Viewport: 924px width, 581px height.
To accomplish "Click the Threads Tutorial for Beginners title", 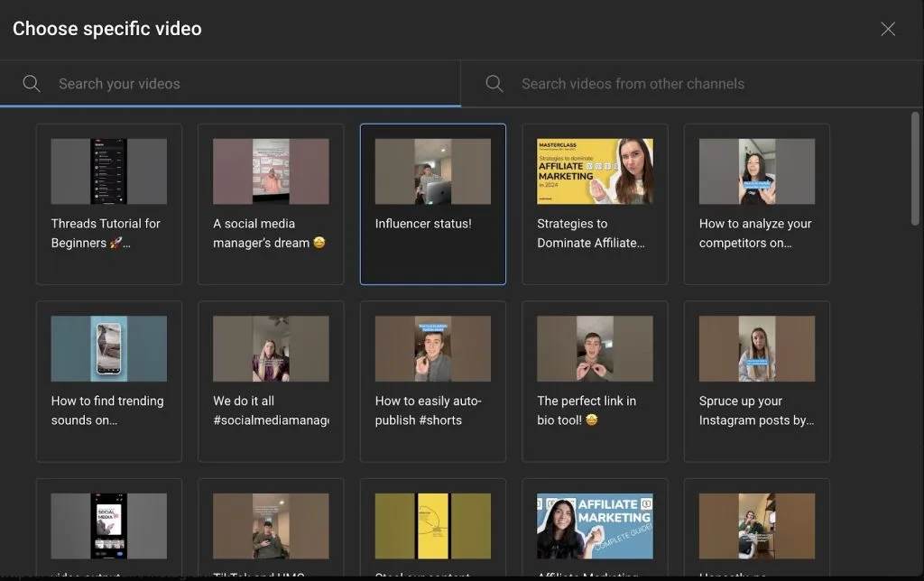I will pos(106,234).
